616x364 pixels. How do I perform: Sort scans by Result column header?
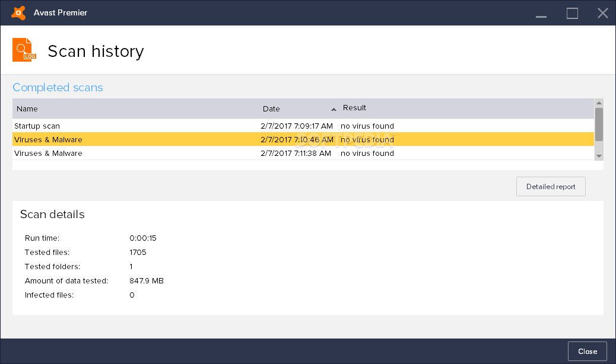click(x=354, y=107)
